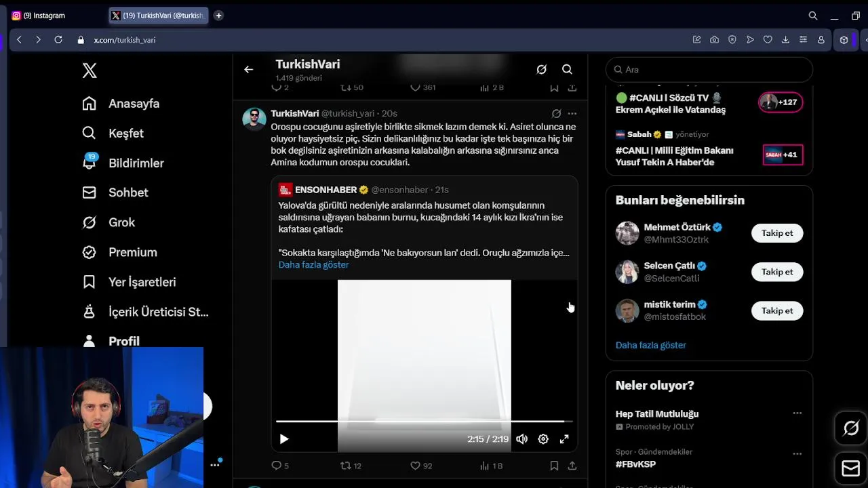Click TurkishVari tweet avatar
The image size is (868, 488).
pos(254,119)
